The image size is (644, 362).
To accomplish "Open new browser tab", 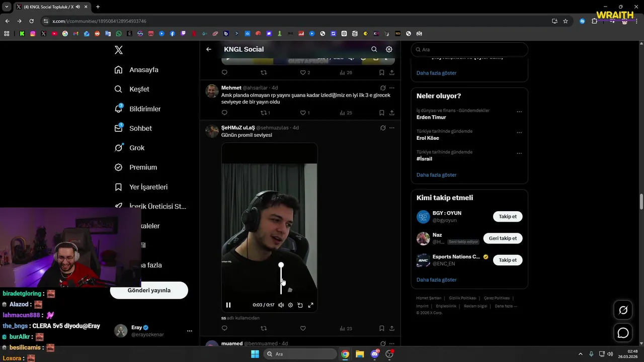I will coord(98,7).
